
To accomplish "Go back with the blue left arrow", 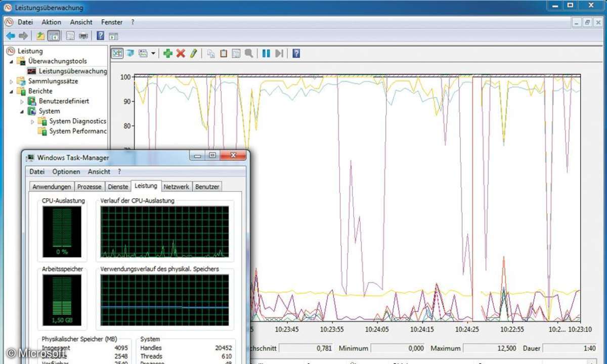I will [11, 36].
